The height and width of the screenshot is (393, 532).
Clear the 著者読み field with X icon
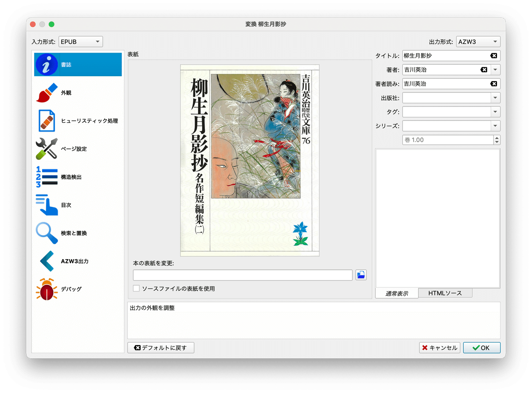[x=493, y=84]
